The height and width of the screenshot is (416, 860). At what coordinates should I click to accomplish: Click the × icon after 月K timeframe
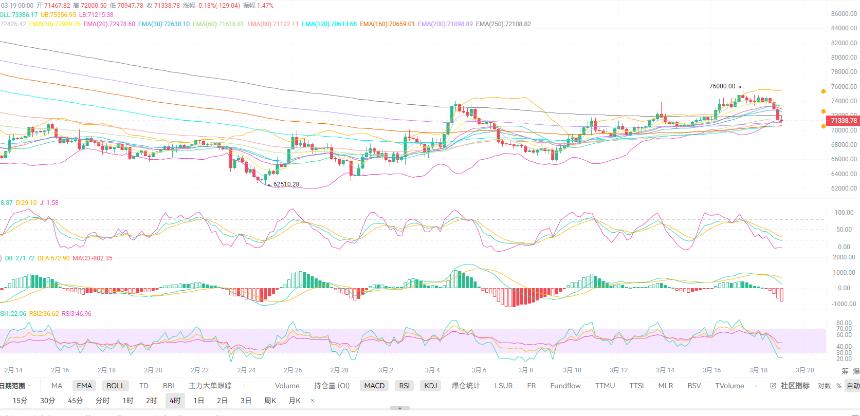click(313, 401)
